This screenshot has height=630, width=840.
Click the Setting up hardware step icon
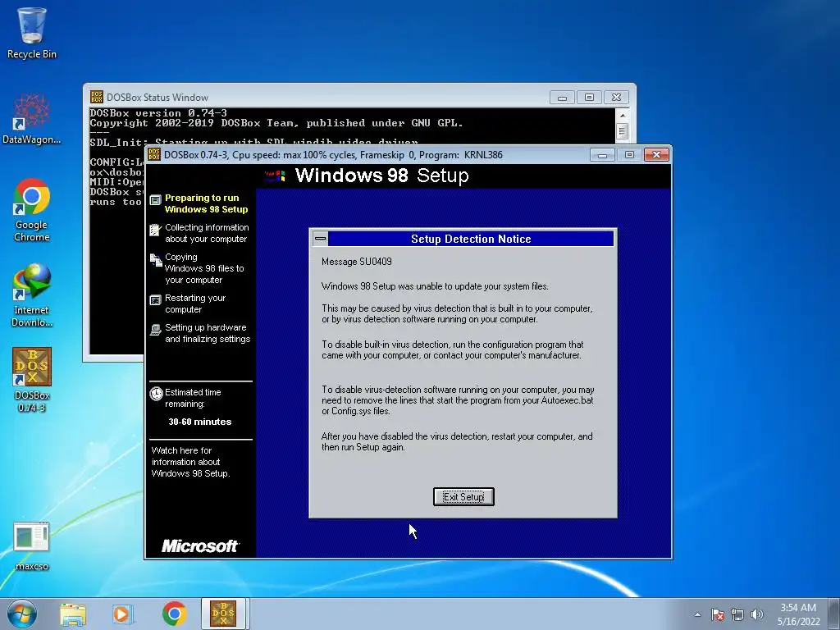click(x=155, y=330)
